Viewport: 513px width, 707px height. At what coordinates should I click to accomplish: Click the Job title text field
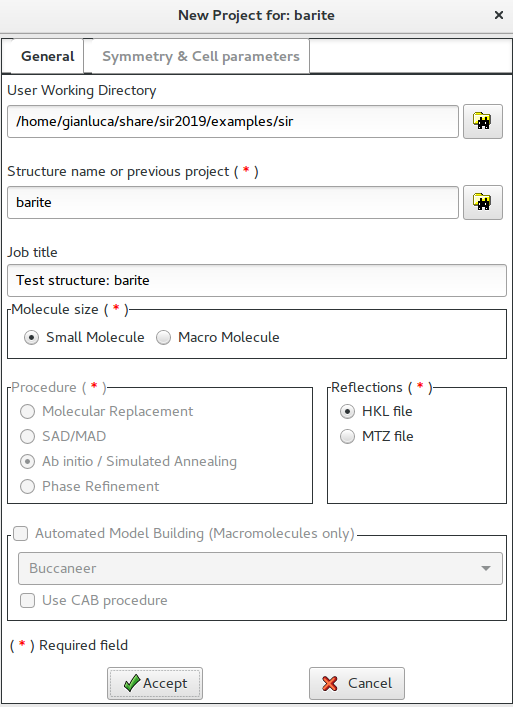tap(257, 280)
